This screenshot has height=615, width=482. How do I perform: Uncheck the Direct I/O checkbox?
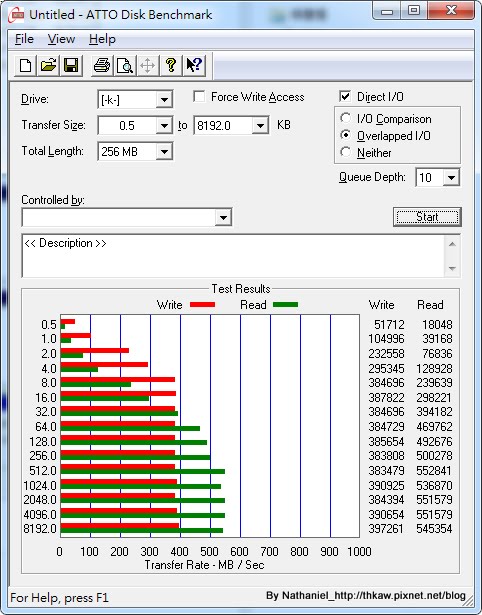(x=345, y=96)
